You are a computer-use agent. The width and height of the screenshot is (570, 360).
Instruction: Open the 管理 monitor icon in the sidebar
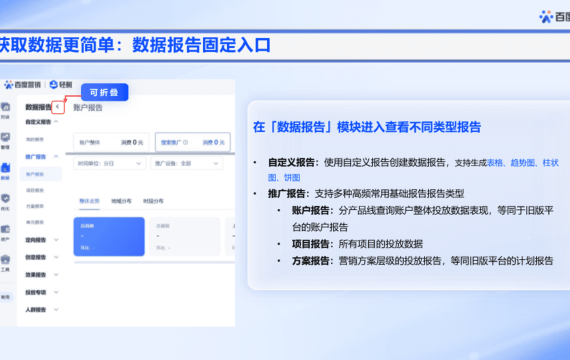(x=5, y=137)
